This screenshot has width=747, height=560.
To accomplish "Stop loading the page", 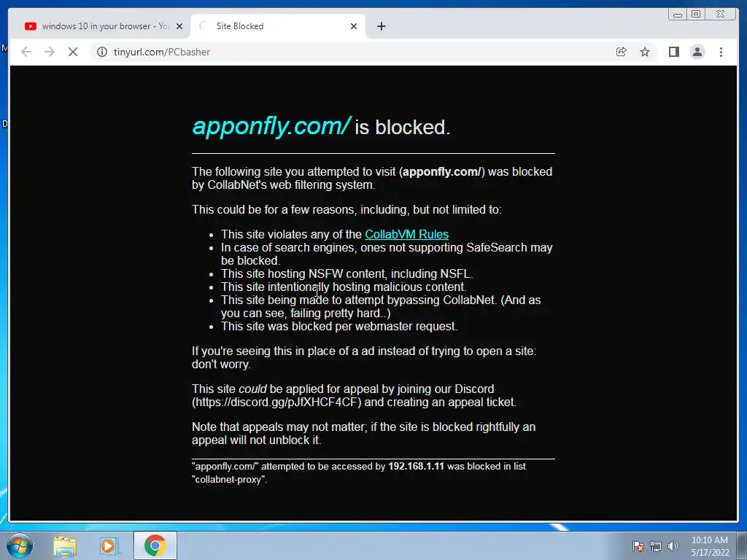I will click(73, 52).
